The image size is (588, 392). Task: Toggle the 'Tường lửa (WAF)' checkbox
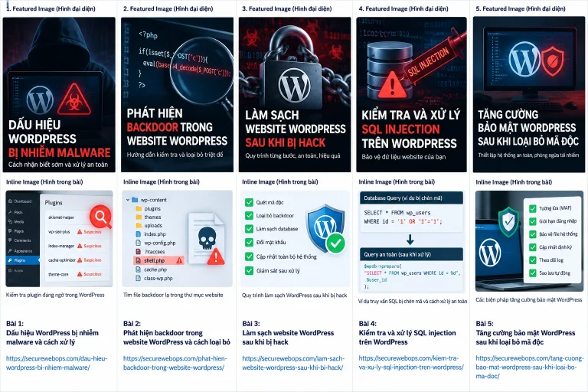pos(533,208)
